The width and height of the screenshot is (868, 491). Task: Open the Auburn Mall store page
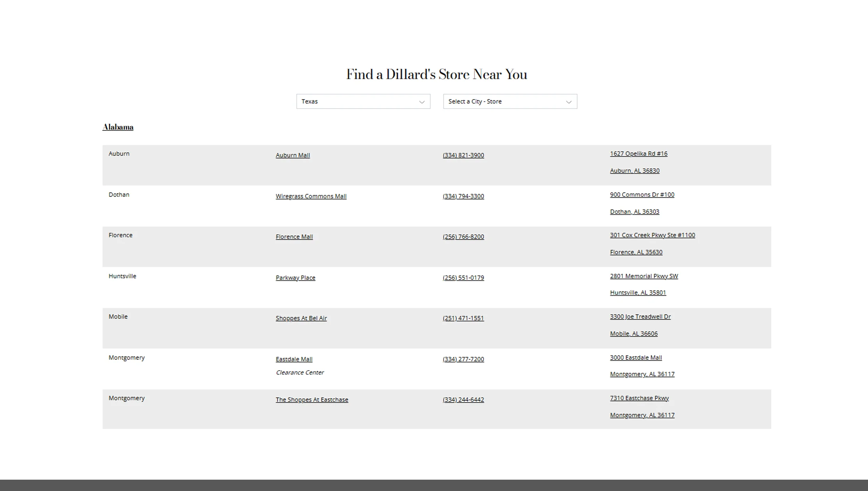292,155
